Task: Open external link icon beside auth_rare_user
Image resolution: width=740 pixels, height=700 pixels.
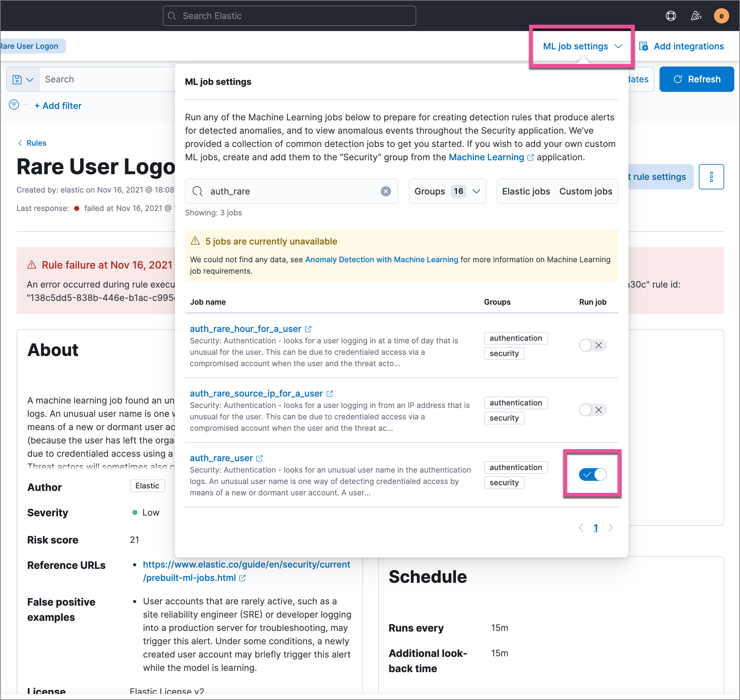Action: [259, 458]
